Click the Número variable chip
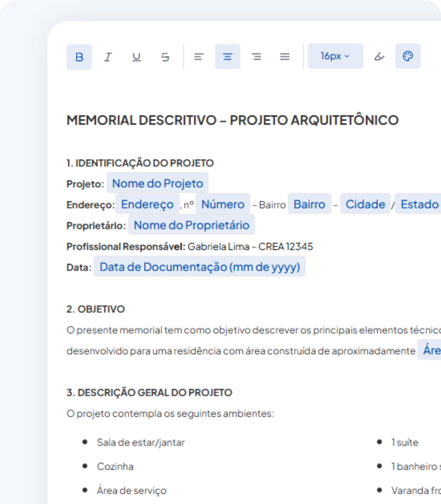 click(x=223, y=204)
